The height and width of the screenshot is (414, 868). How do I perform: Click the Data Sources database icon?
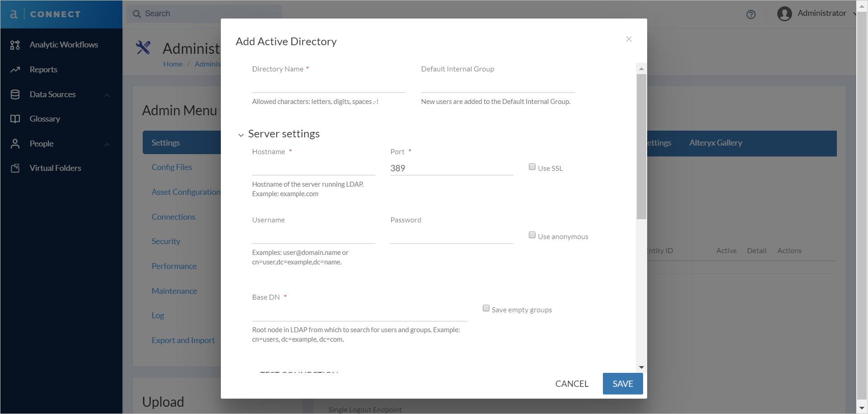pos(15,94)
